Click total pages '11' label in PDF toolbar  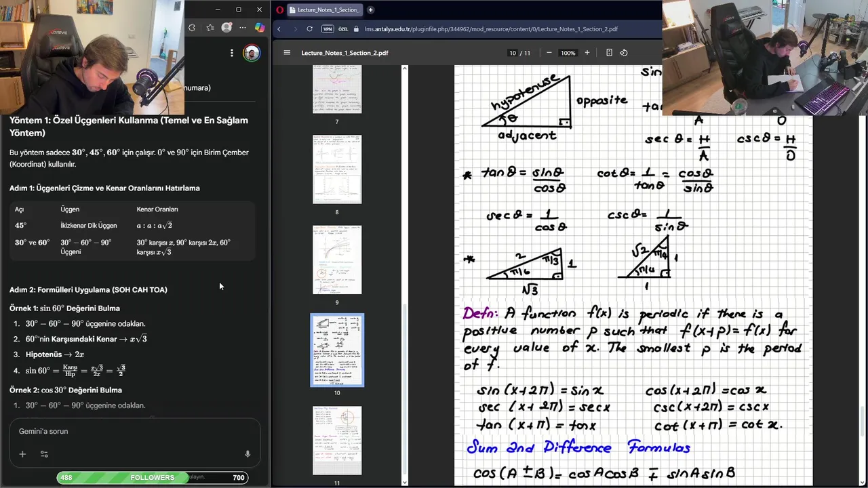pos(527,53)
